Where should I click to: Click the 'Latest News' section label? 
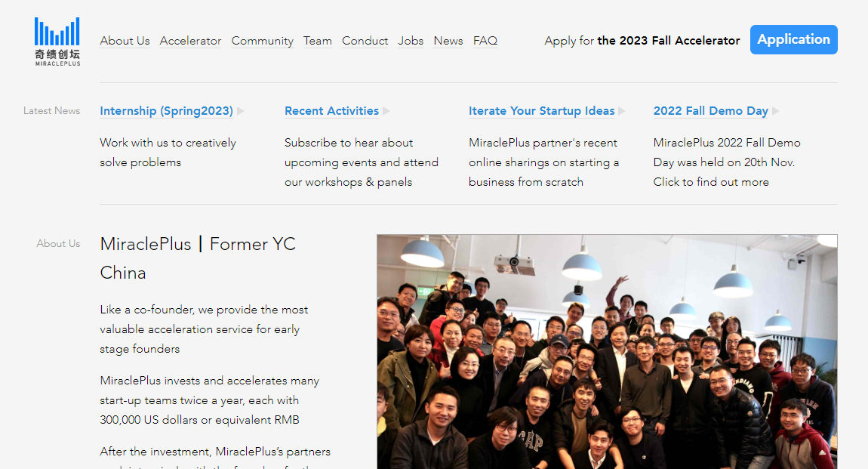point(51,111)
